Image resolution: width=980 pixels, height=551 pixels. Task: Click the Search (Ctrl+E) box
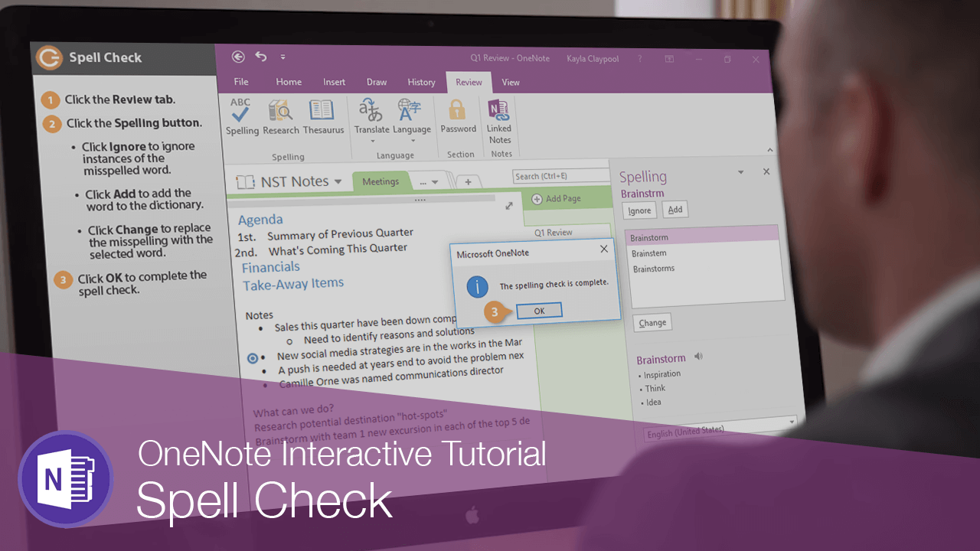560,176
